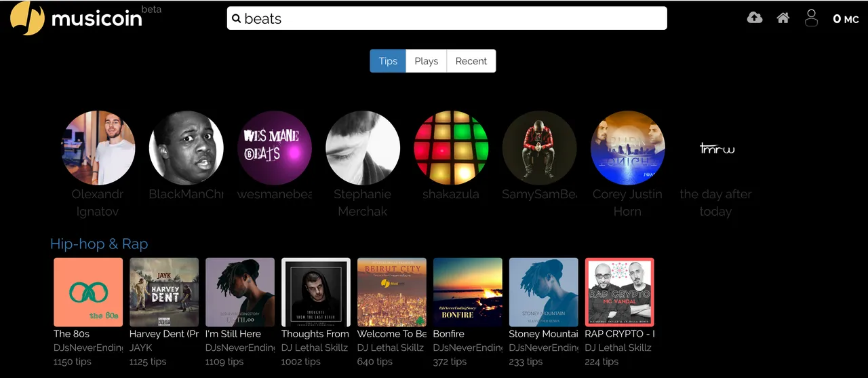Open the Harvey Dent album cover
This screenshot has width=868, height=378.
tap(164, 292)
